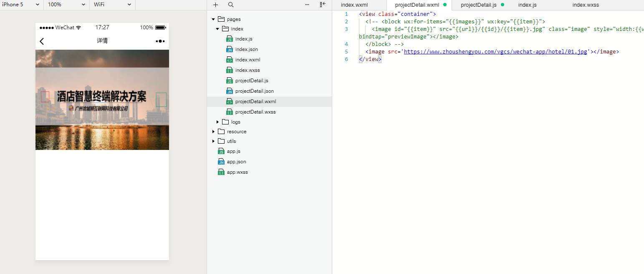Open the iPhone 5 device dropdown
Viewport: 644px width, 274px height.
(x=21, y=5)
